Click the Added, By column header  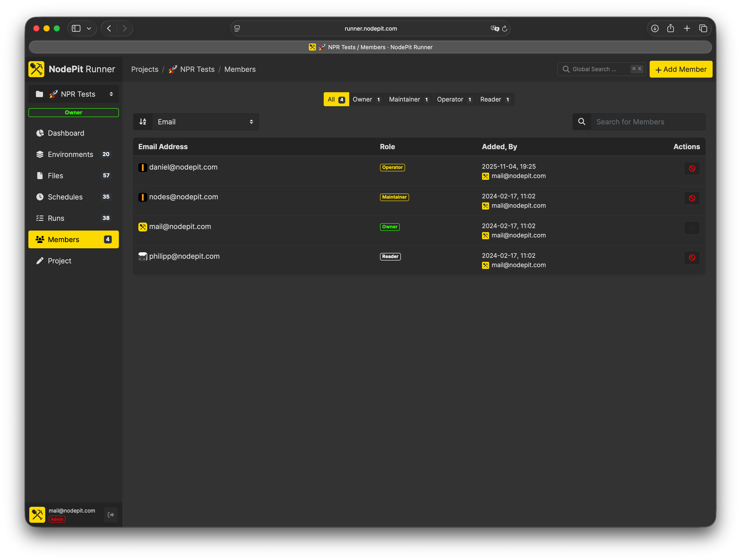tap(499, 147)
